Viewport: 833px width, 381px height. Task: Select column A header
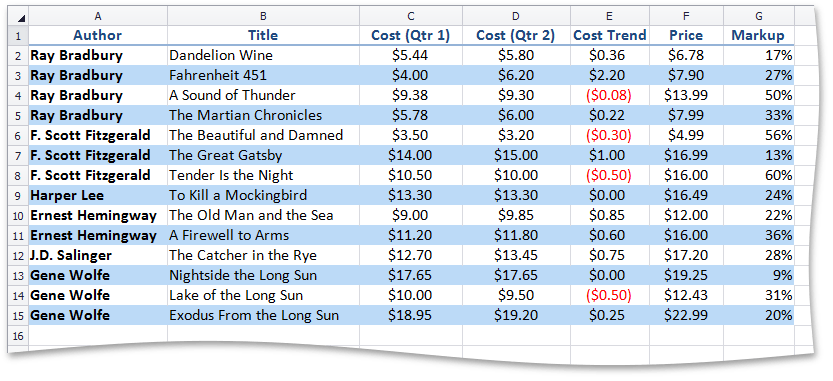pos(98,16)
